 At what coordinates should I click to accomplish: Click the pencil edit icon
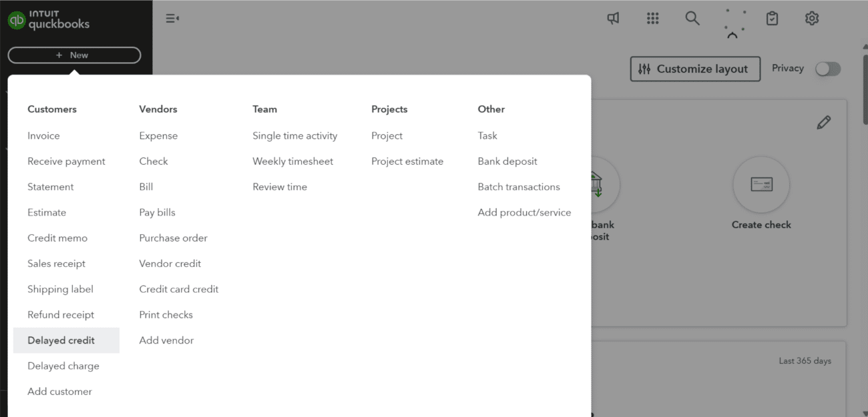824,122
